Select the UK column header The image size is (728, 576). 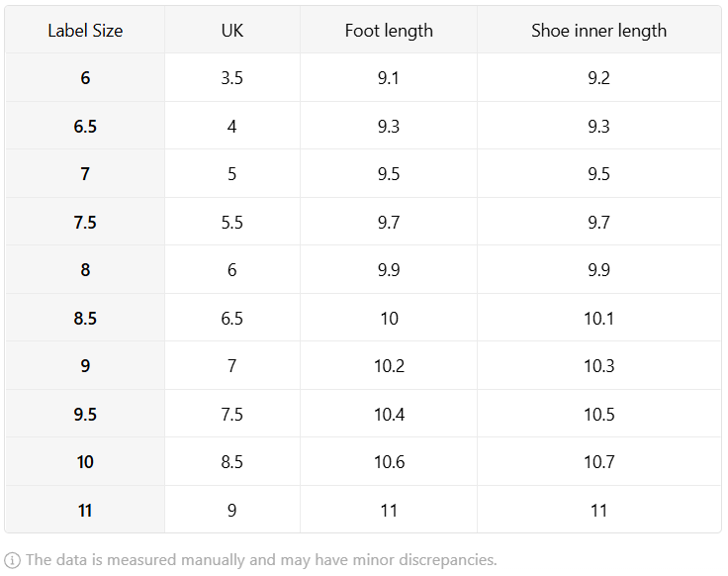point(232,31)
